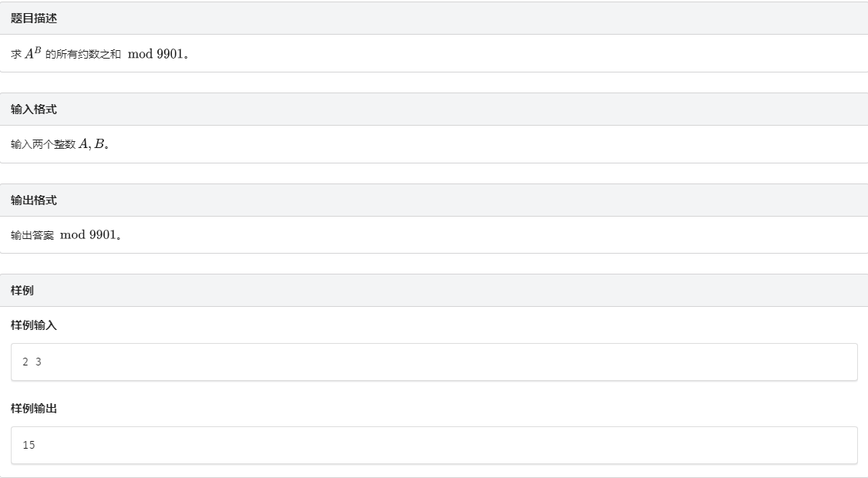The image size is (868, 478).
Task: Click empty space inside the sample output box
Action: pyautogui.click(x=463, y=445)
